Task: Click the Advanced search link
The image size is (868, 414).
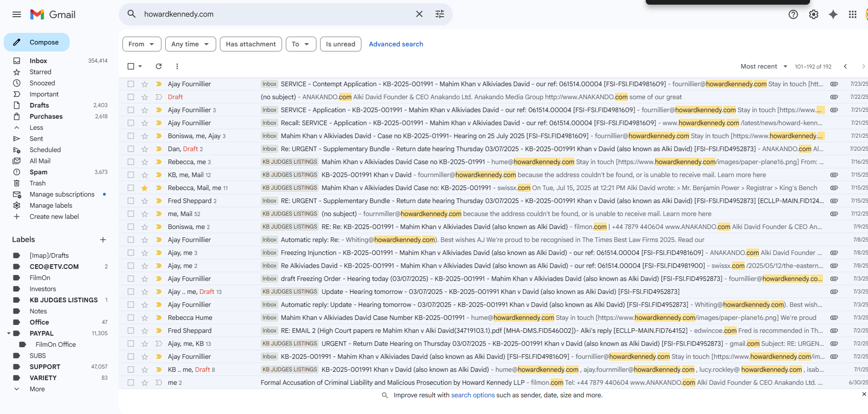Action: [x=396, y=44]
